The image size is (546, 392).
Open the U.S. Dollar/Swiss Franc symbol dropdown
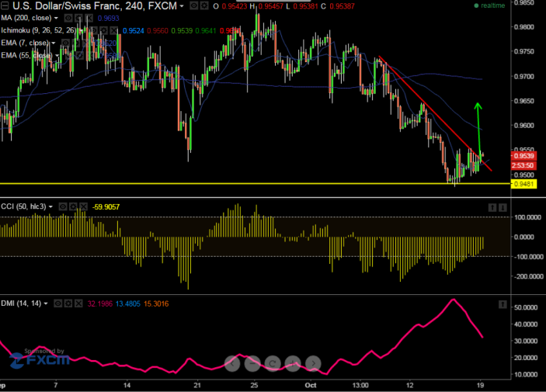pos(182,6)
